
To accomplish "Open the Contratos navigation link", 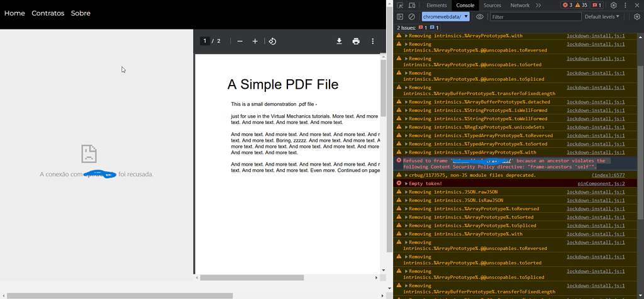I will tap(48, 13).
